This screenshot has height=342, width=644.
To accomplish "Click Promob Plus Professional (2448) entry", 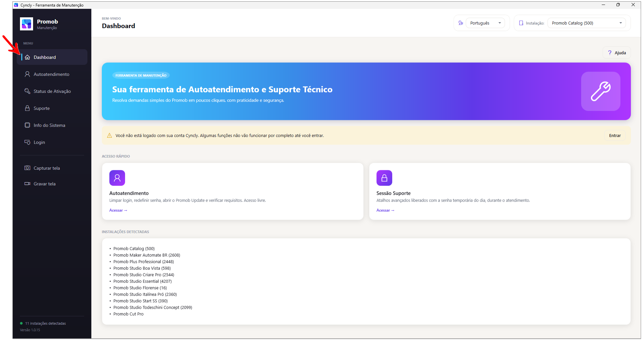I will (x=143, y=262).
